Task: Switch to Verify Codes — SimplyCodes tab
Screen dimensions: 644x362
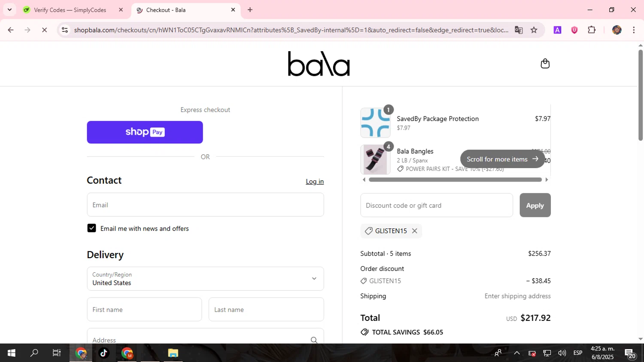Action: click(x=70, y=10)
